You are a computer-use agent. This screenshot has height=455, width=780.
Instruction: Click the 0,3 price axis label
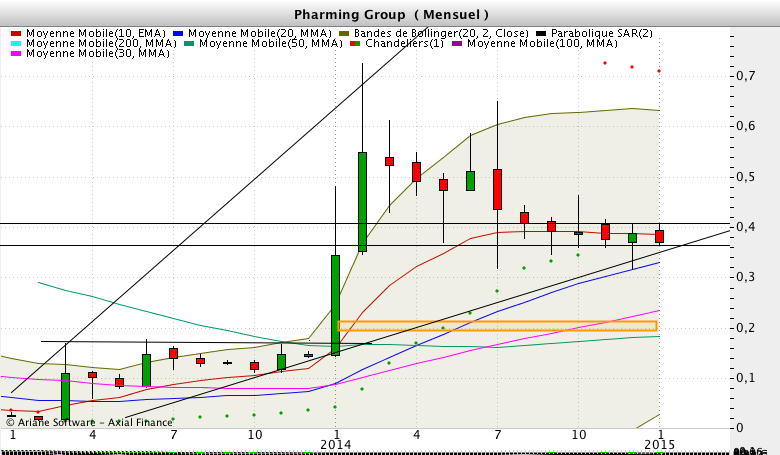745,277
